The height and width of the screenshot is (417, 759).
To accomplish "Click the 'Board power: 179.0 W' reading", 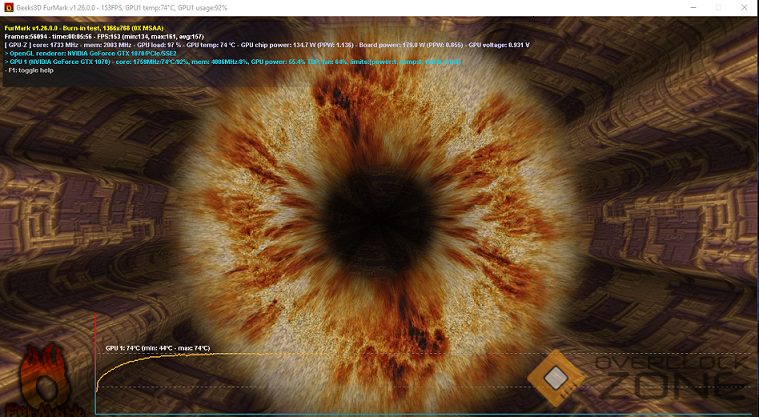I will point(410,45).
